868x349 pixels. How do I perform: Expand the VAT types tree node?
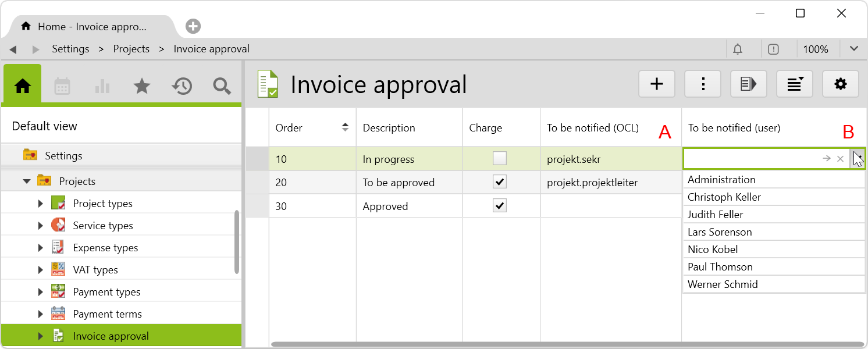tap(41, 270)
